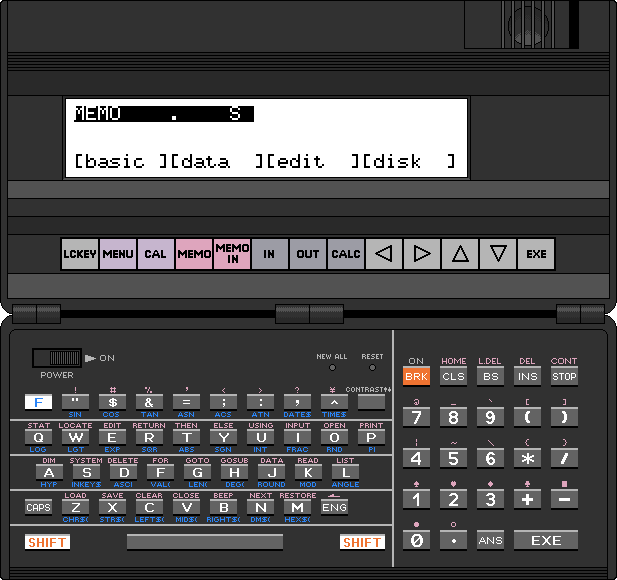Screen dimensions: 617x580
Task: Open the MENU mode key
Action: pyautogui.click(x=118, y=254)
